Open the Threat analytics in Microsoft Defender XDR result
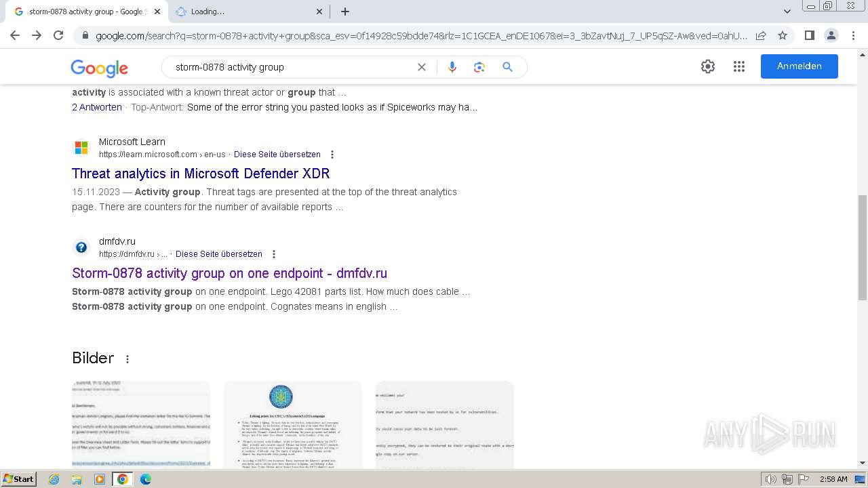The width and height of the screenshot is (868, 488). pos(201,174)
